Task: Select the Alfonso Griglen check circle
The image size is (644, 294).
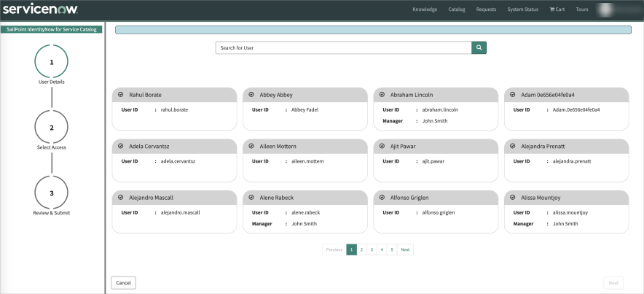Action: click(x=382, y=198)
